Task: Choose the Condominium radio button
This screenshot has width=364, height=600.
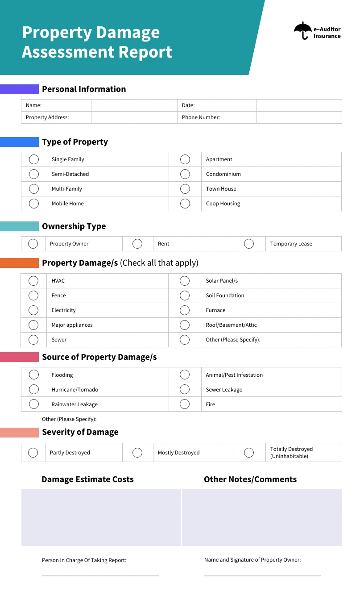Action: pyautogui.click(x=185, y=174)
